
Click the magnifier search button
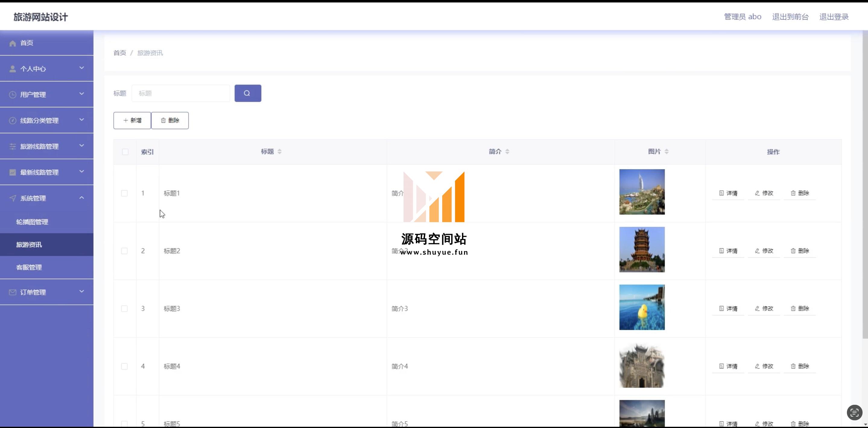248,93
